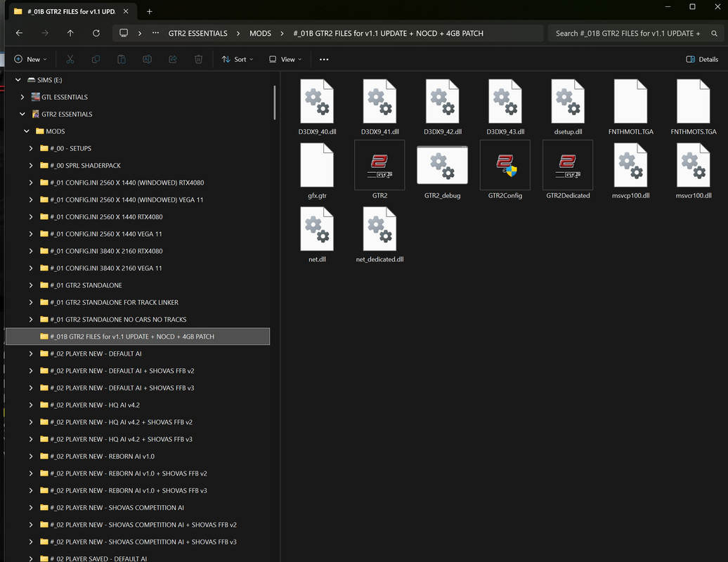Click the Paste toolbar icon

tap(121, 60)
